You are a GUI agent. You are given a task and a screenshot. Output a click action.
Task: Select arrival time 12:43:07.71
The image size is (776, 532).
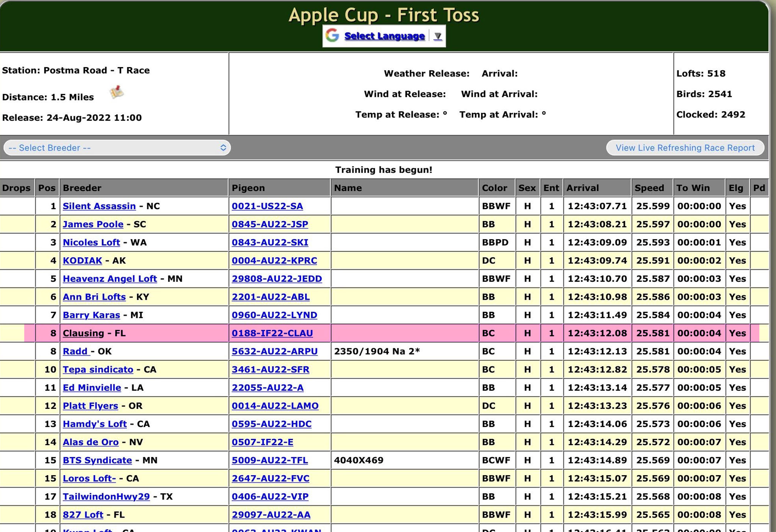[597, 206]
